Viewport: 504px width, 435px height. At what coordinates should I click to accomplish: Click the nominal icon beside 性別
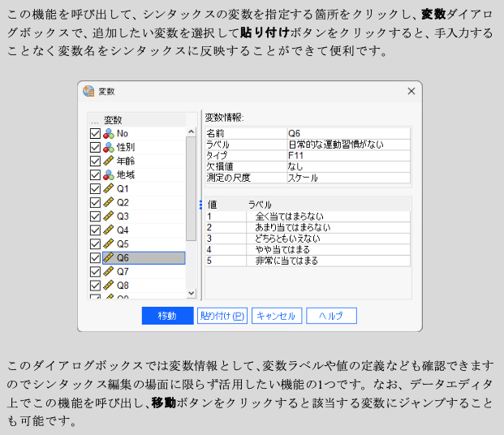(109, 147)
